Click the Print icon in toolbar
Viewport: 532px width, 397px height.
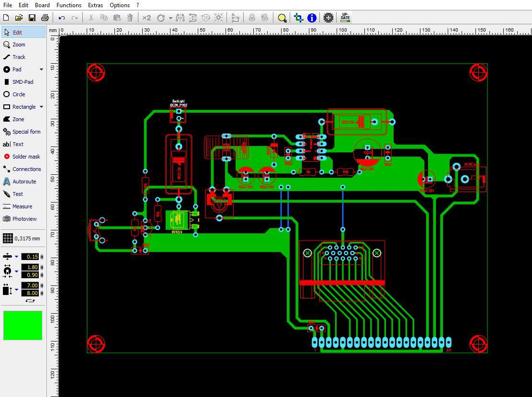(x=45, y=18)
